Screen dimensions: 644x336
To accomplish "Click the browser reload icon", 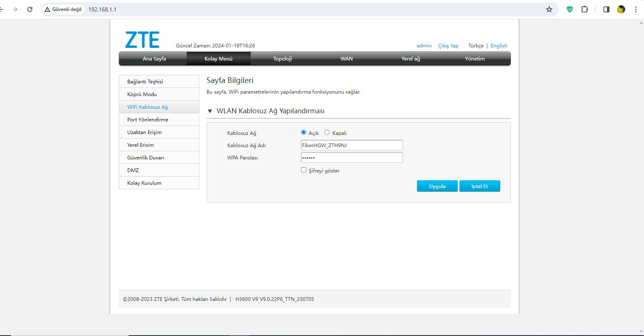I will click(x=29, y=9).
